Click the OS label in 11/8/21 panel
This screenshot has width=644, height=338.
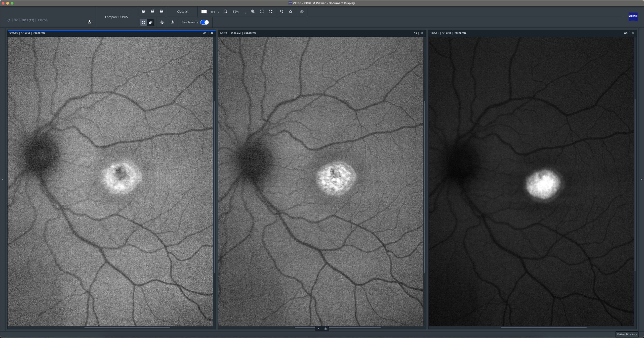click(x=626, y=33)
